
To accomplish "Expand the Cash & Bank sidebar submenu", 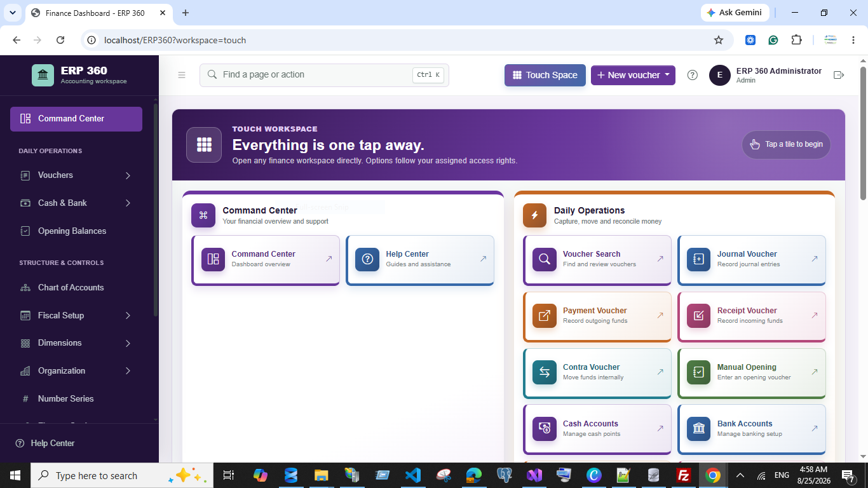I will click(128, 203).
